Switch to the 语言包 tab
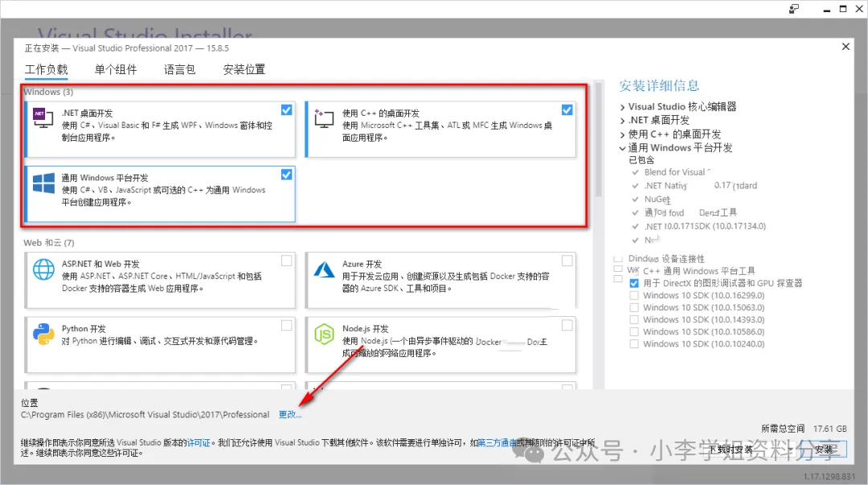 179,70
